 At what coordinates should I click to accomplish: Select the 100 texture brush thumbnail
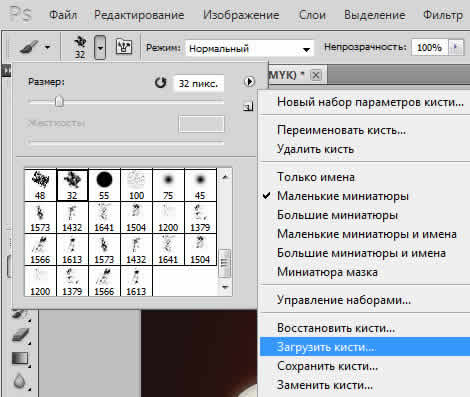click(136, 185)
